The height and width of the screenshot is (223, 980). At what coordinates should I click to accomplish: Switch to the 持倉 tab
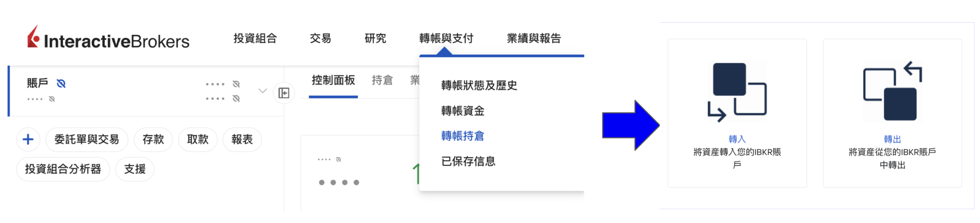(382, 80)
